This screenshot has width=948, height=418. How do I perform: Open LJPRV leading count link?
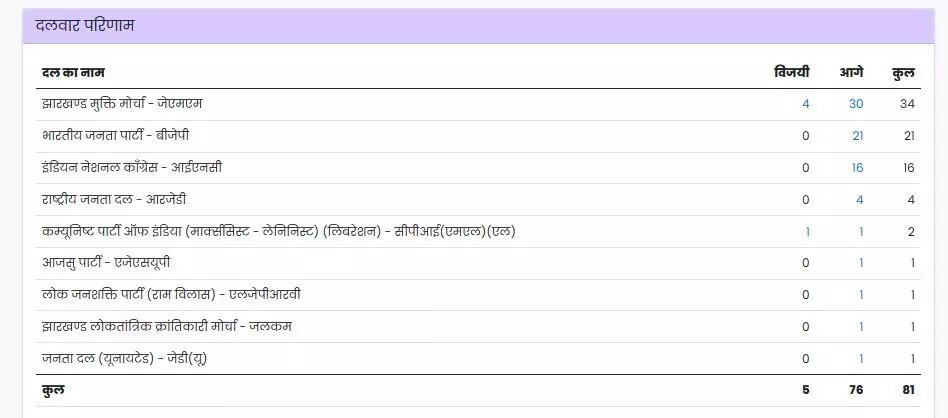862,295
